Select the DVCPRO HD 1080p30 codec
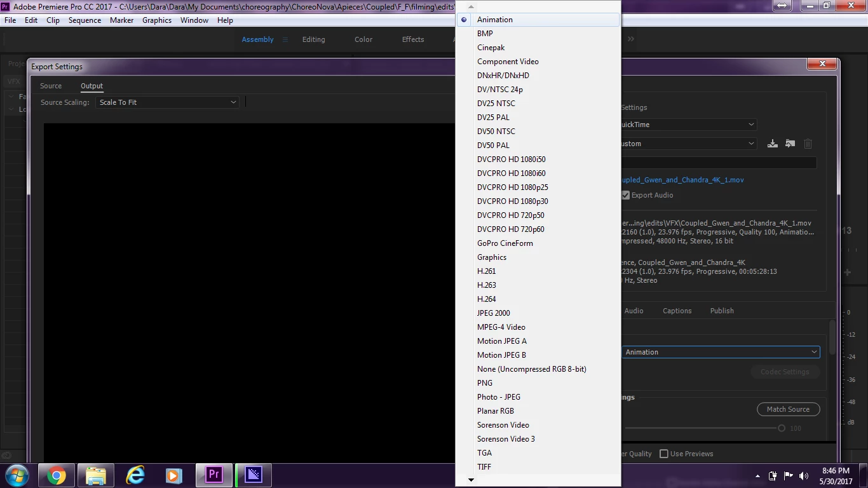The width and height of the screenshot is (868, 488). (x=538, y=201)
